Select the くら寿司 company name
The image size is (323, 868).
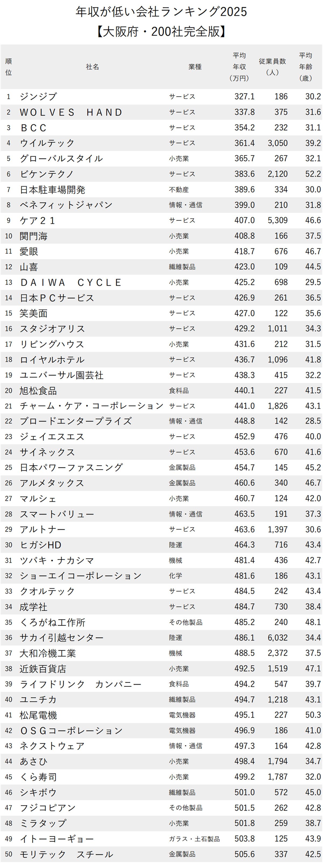click(x=38, y=777)
